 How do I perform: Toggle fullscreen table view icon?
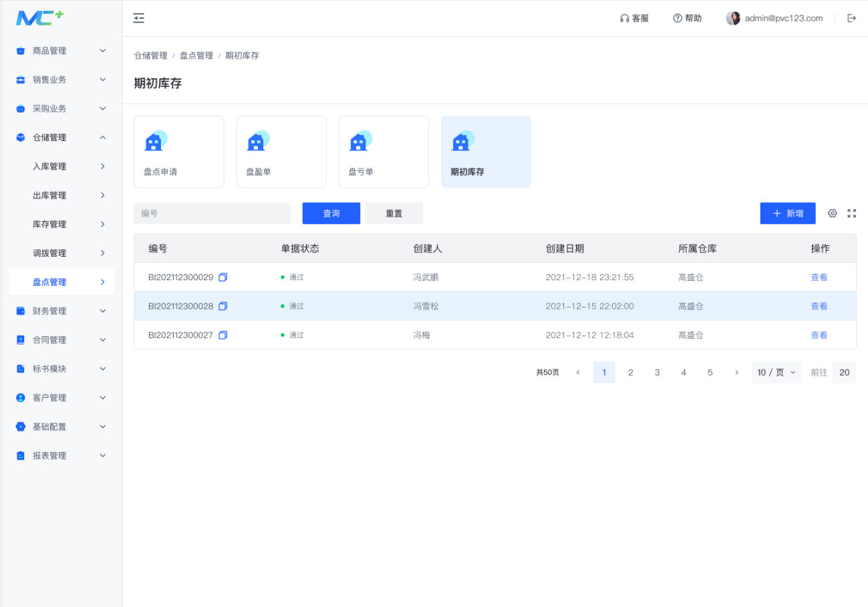(852, 213)
